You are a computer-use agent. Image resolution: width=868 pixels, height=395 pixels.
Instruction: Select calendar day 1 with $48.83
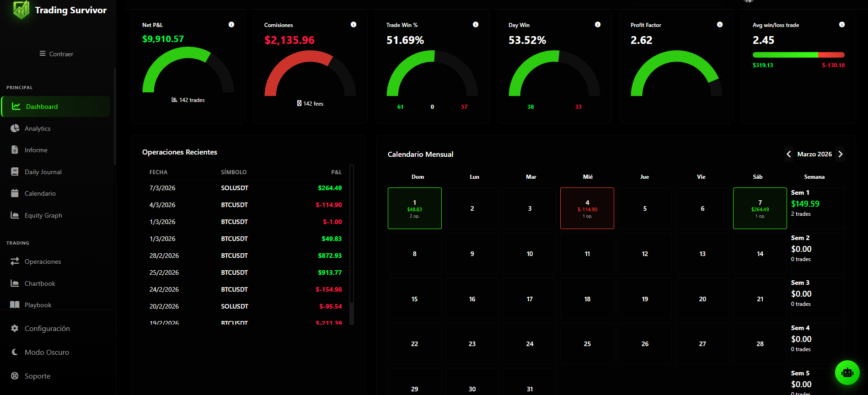[x=415, y=208]
